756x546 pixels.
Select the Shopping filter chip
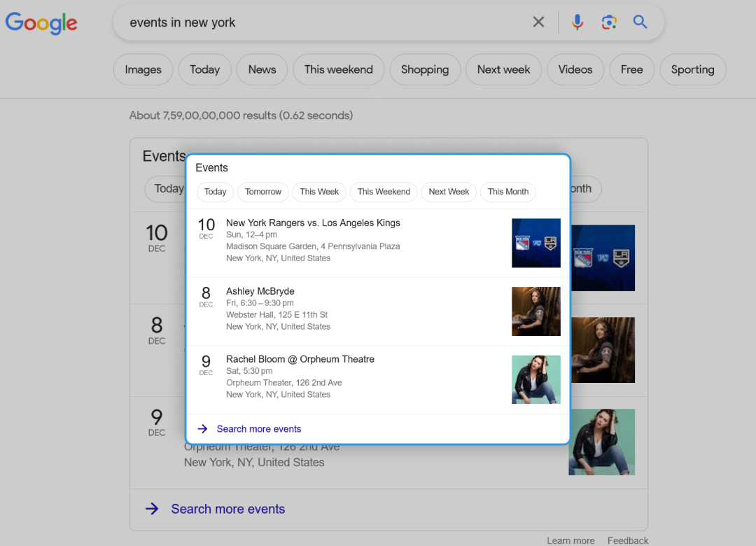[424, 69]
